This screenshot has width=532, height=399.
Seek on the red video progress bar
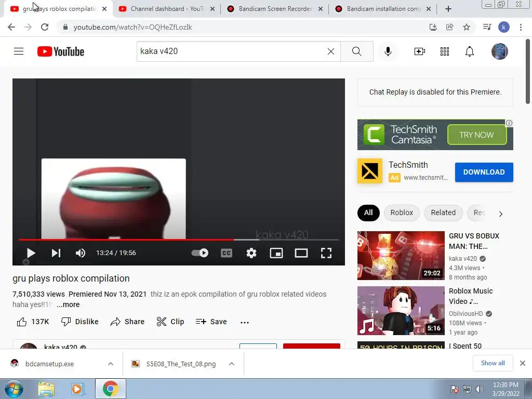coord(179,240)
